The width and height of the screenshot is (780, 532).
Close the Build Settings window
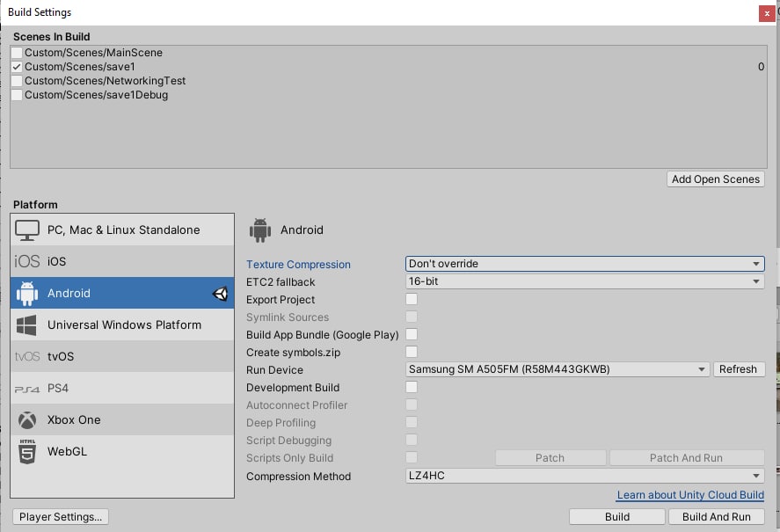tap(767, 13)
